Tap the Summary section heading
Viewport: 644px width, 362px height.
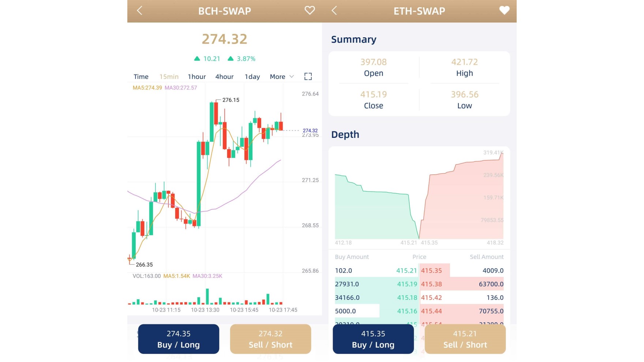[353, 39]
